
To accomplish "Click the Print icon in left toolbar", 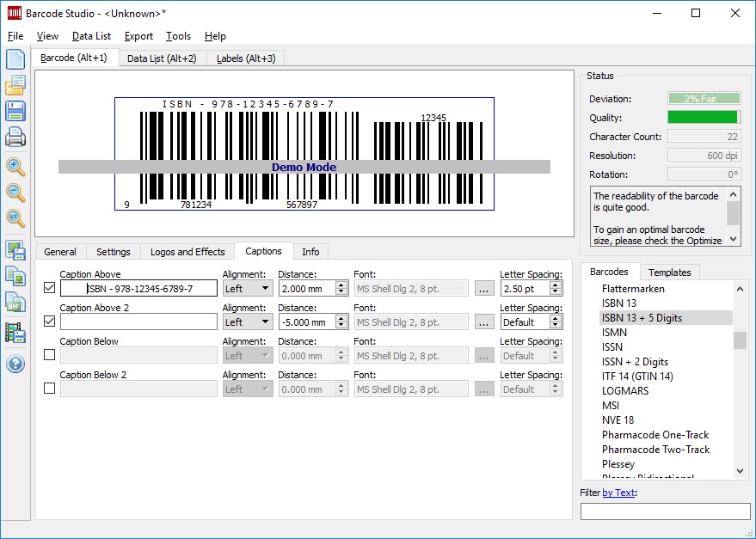I will [x=15, y=137].
